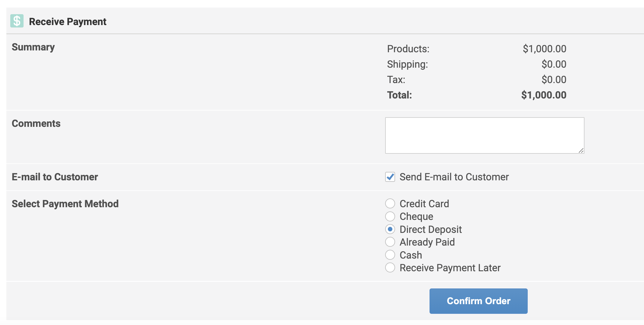Click the Shipping amount $0.00
This screenshot has width=644, height=325.
[554, 64]
